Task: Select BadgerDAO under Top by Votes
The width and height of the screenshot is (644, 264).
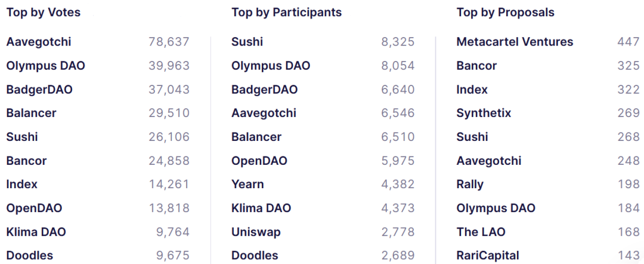Action: pos(39,90)
